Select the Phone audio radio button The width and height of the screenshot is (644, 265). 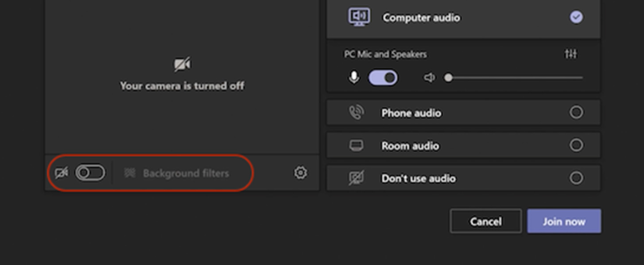point(576,113)
